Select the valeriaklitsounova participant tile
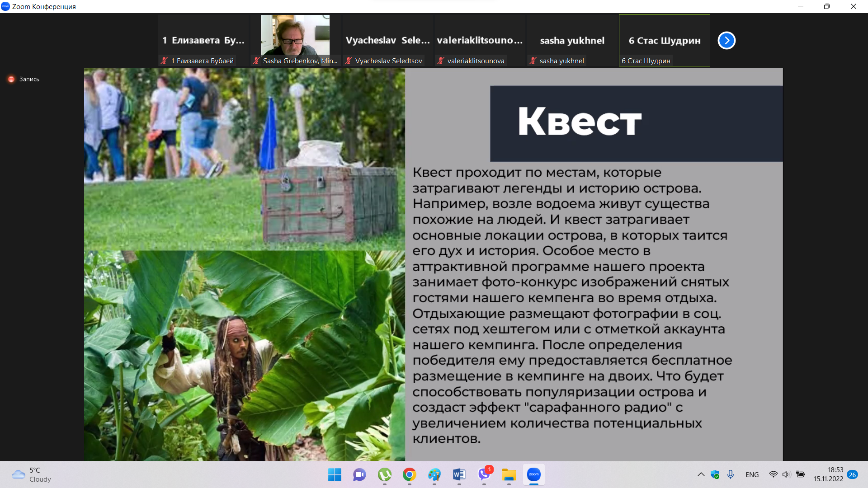Image resolution: width=868 pixels, height=488 pixels. pos(480,41)
